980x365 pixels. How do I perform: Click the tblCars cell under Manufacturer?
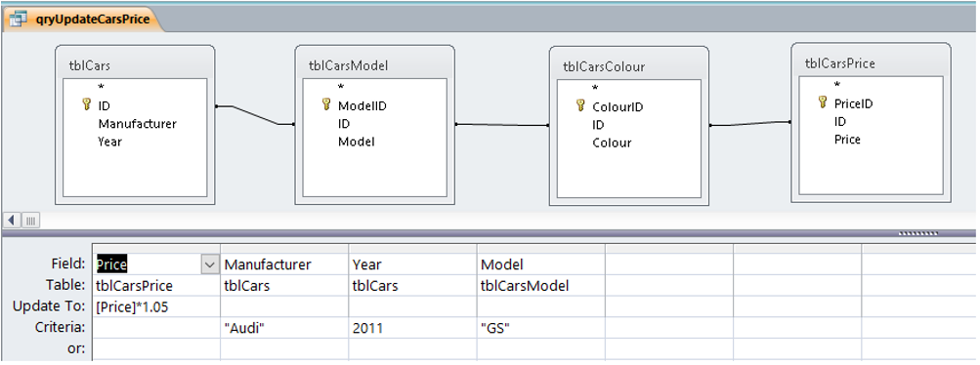pos(284,286)
